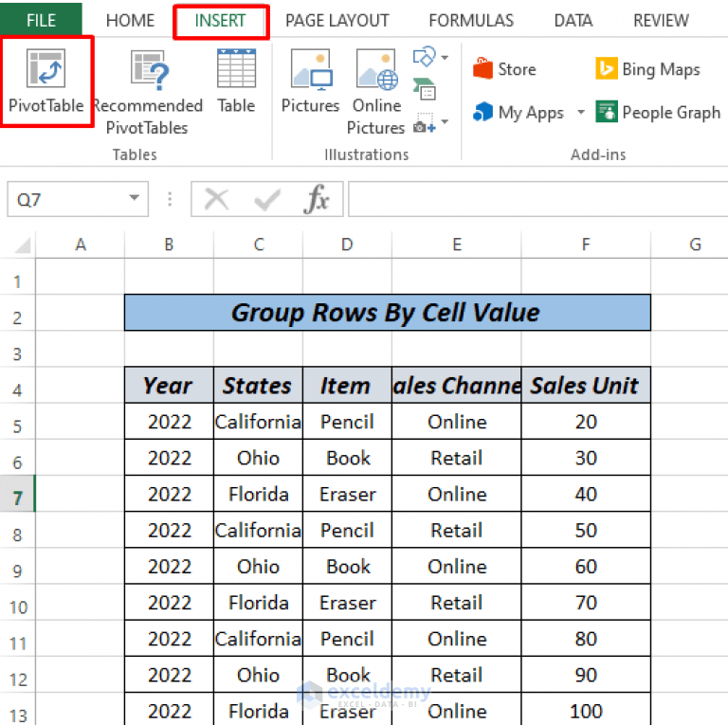Open the Shapes gallery icon

(x=424, y=57)
